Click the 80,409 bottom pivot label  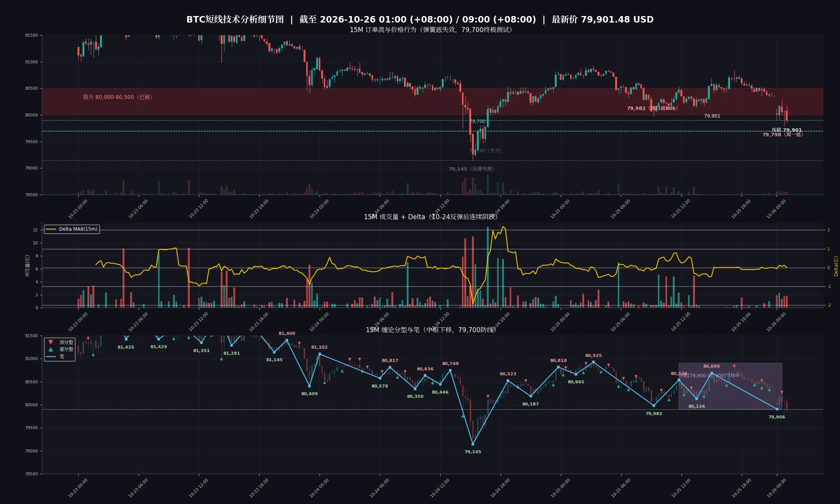(x=310, y=394)
